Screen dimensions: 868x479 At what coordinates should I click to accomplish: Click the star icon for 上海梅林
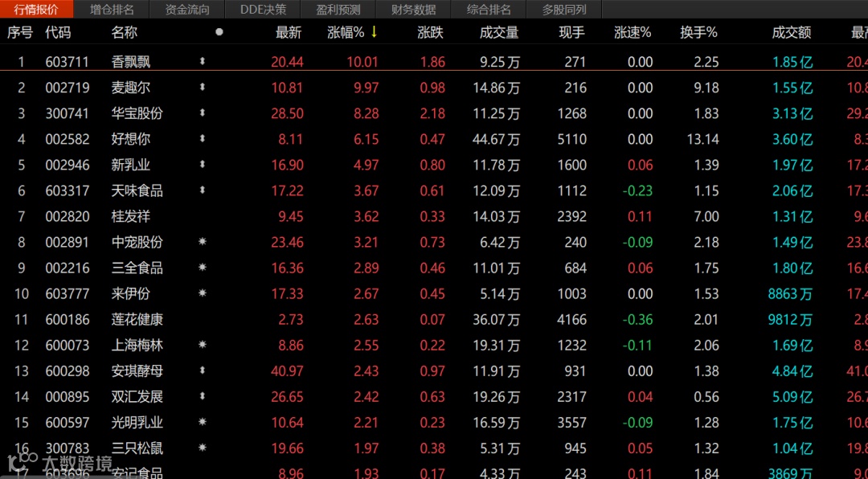202,345
